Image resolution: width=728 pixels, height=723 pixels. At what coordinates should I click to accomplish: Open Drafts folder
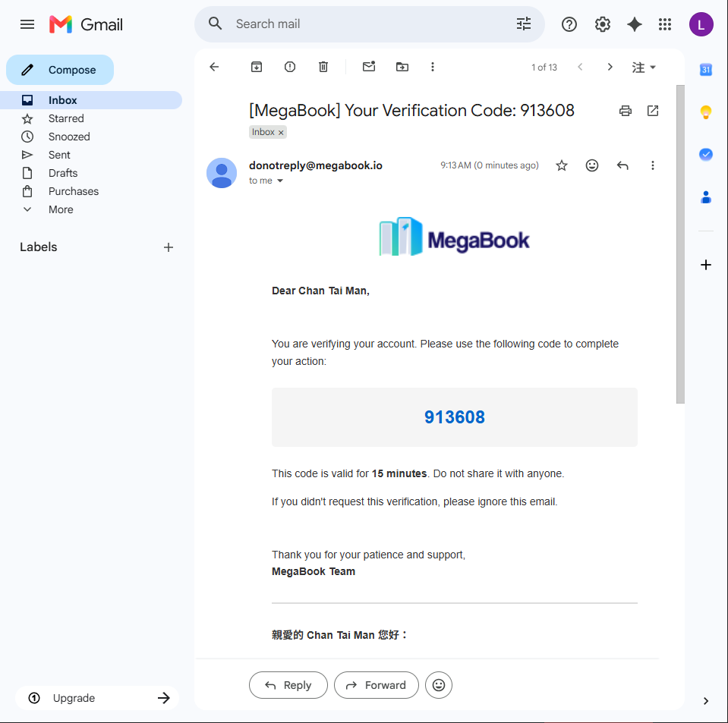pos(91,173)
